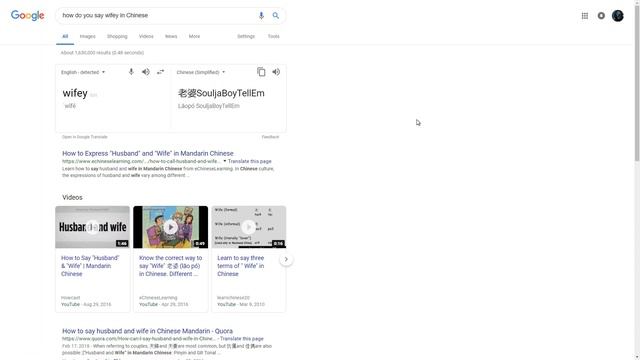The image size is (640, 360).
Task: Swap the translation languages
Action: 160,72
